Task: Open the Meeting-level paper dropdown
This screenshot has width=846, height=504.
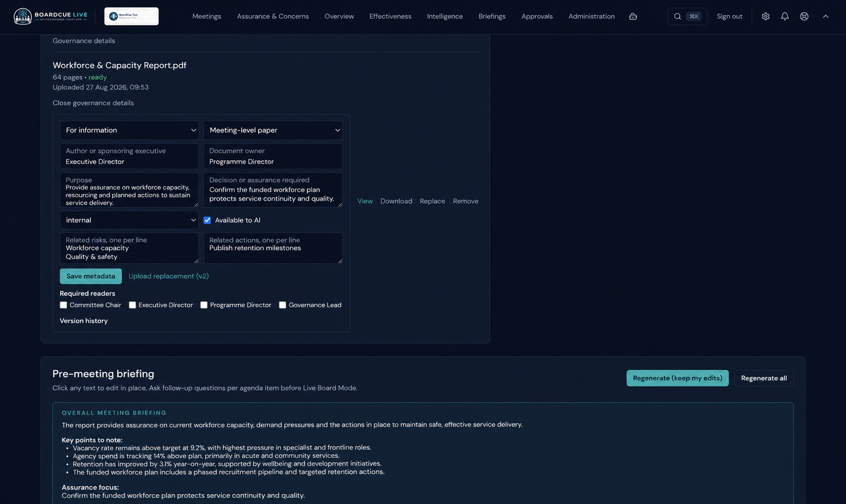Action: 273,130
